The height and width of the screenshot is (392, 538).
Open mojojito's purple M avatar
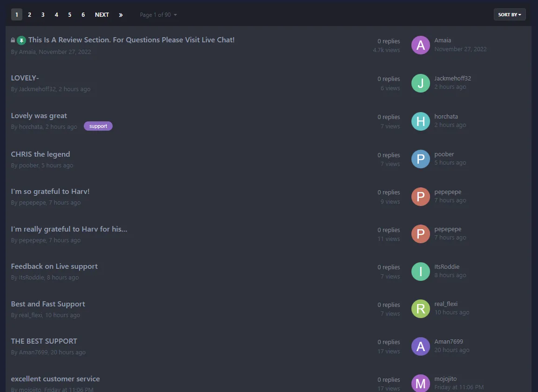point(420,383)
